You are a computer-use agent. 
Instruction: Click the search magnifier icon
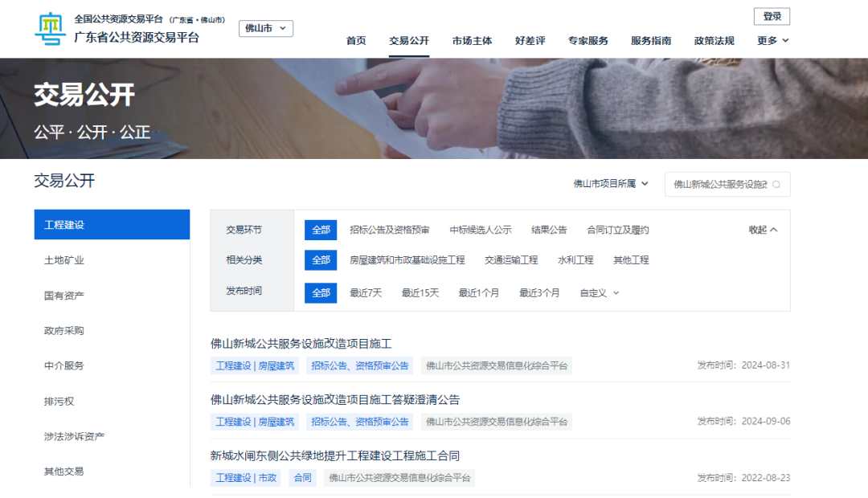point(776,184)
